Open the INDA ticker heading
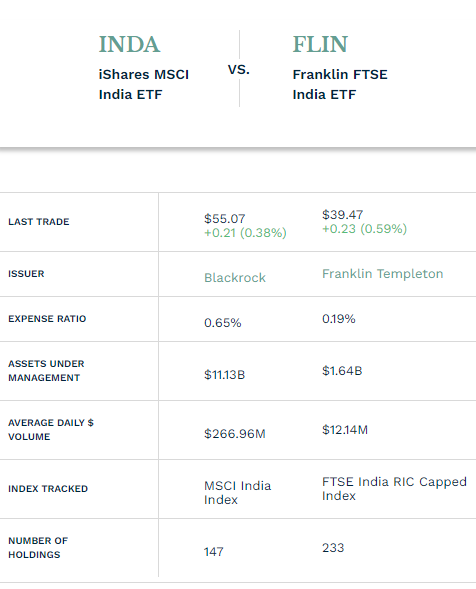The image size is (476, 589). coord(129,45)
